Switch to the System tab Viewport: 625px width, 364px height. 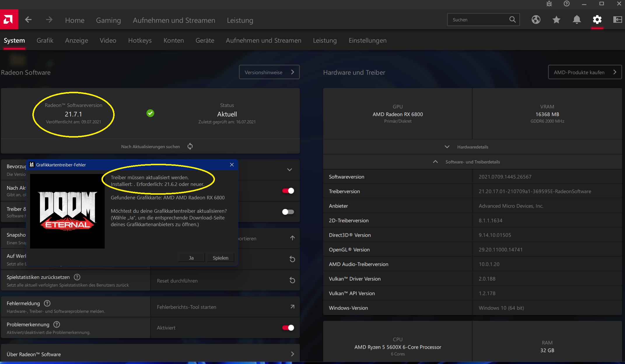[x=14, y=41]
